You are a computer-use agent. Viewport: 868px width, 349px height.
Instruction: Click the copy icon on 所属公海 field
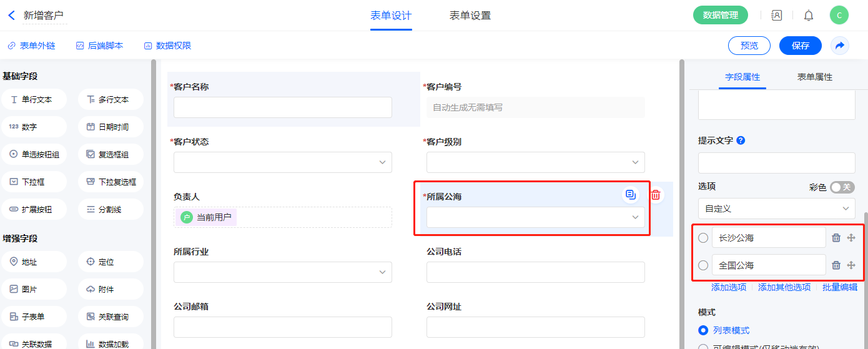point(631,195)
